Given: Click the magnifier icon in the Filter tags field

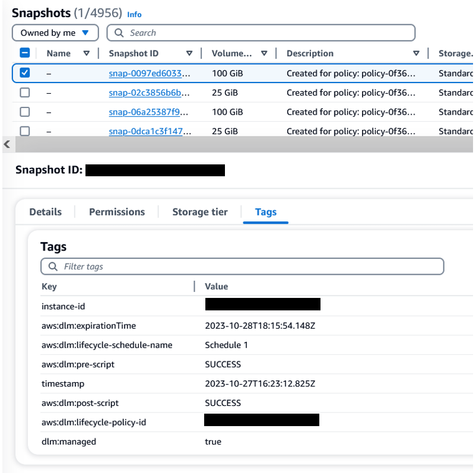Looking at the screenshot, I should pyautogui.click(x=53, y=266).
